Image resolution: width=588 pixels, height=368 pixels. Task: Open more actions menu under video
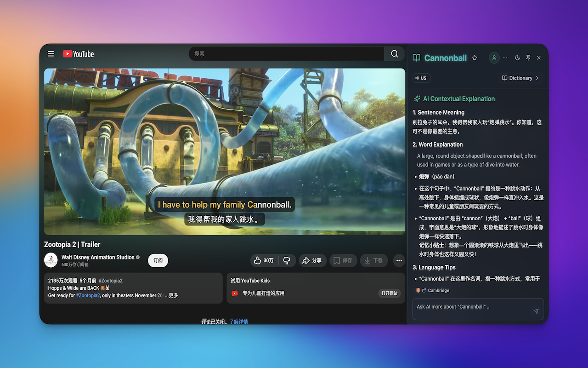tap(399, 261)
